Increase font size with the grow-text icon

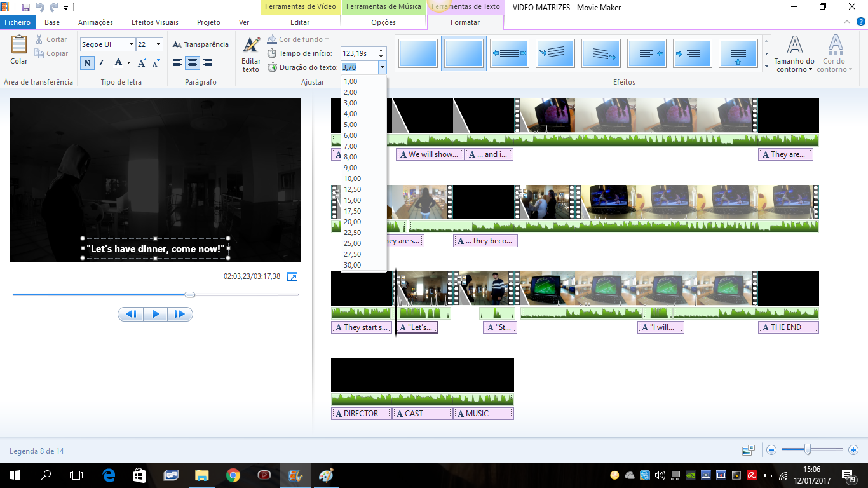142,63
